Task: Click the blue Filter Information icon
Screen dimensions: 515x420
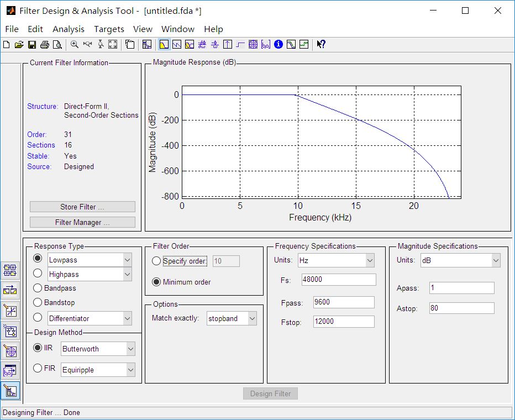Action: pos(278,44)
